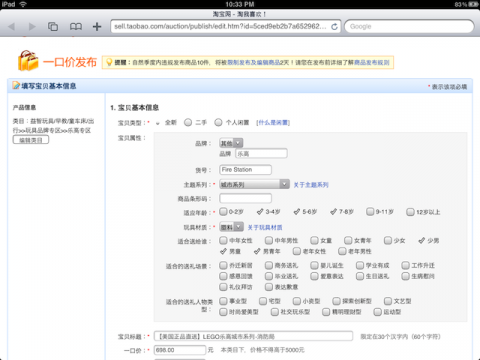480x360 pixels.
Task: Select the 二手 radio button
Action: click(188, 123)
